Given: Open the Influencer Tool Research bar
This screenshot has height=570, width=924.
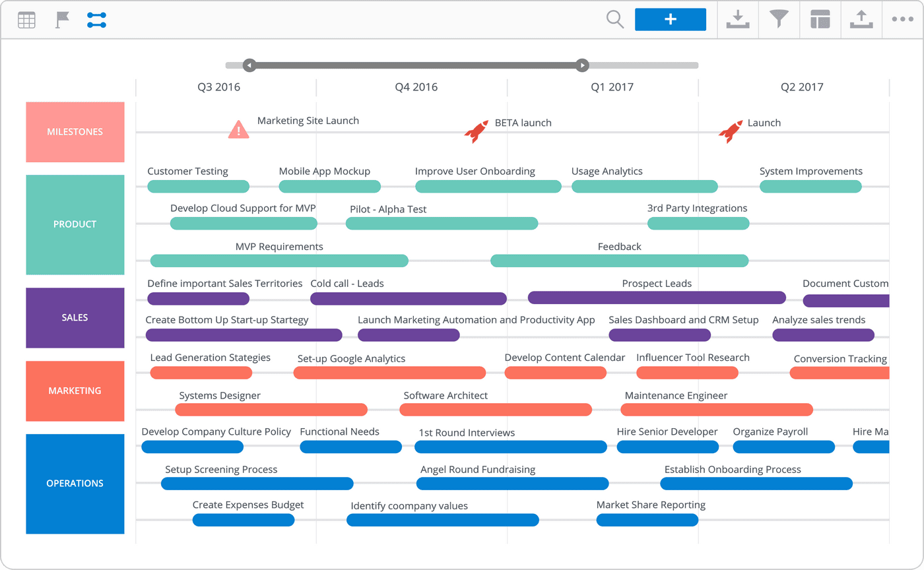Looking at the screenshot, I should pyautogui.click(x=687, y=373).
